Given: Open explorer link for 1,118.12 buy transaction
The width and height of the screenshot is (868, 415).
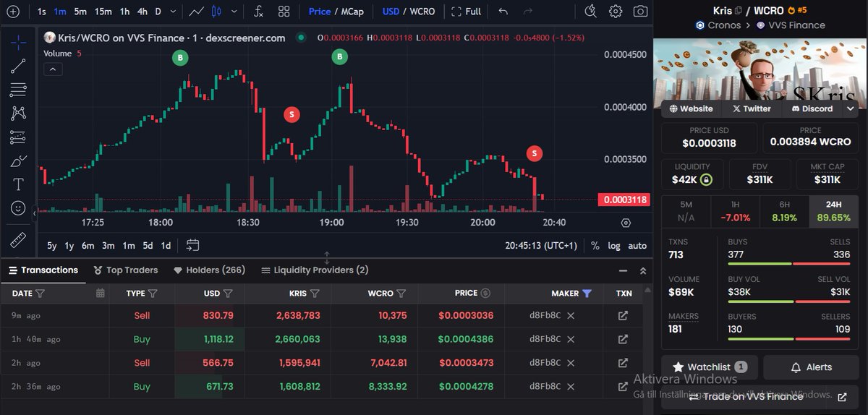Looking at the screenshot, I should [623, 339].
